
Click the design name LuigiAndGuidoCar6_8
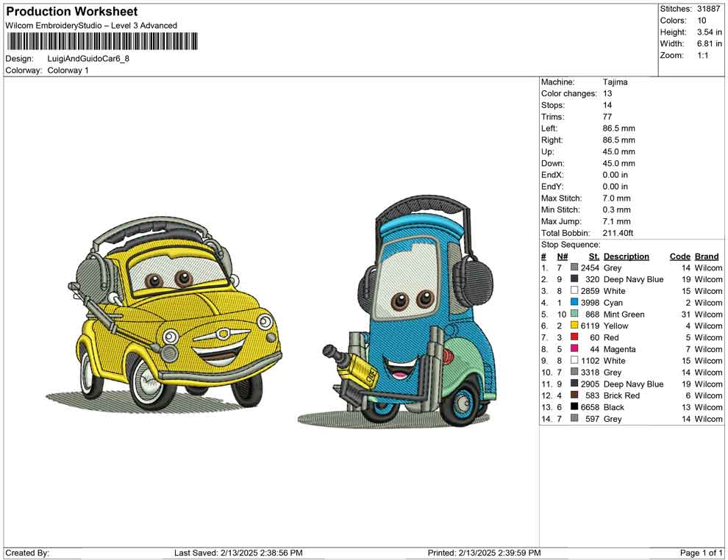click(88, 59)
